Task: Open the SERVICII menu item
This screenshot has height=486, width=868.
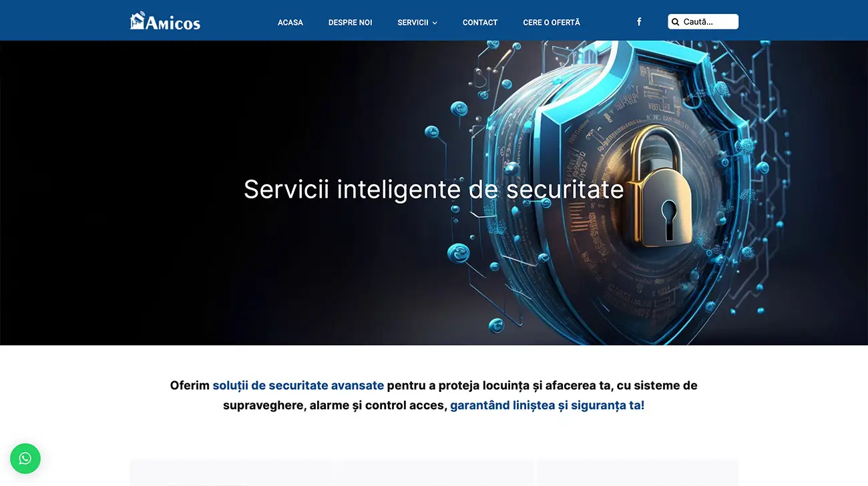Action: (x=413, y=23)
